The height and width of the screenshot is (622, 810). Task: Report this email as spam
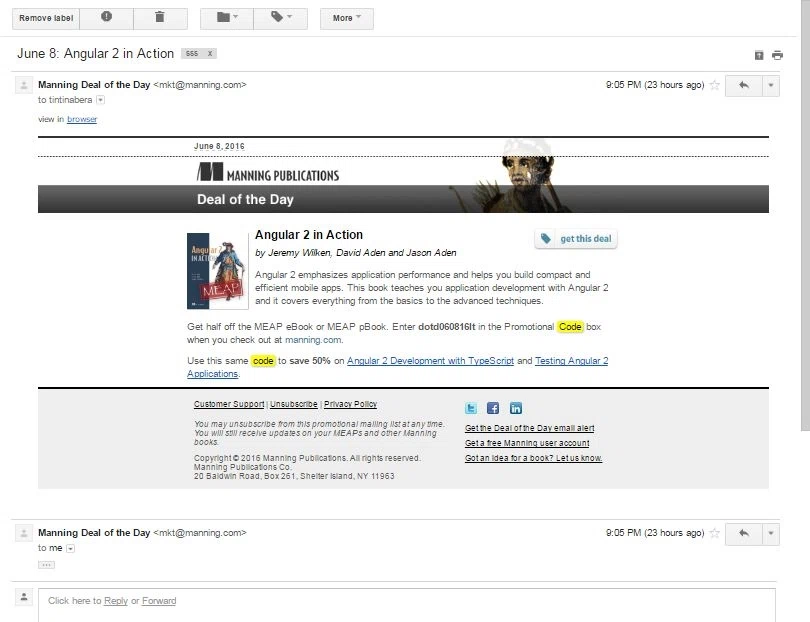106,18
